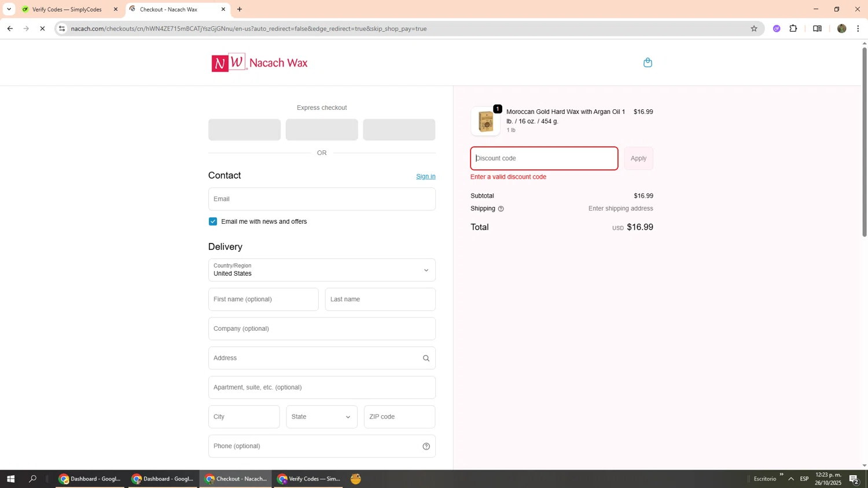Open the State dropdown
Image resolution: width=868 pixels, height=488 pixels.
point(322,417)
